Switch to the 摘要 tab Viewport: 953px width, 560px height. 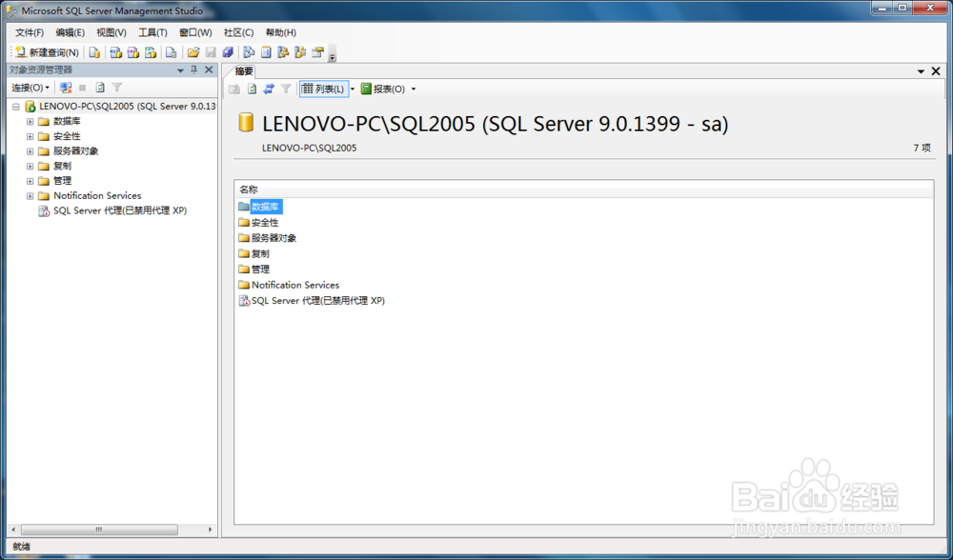[244, 71]
